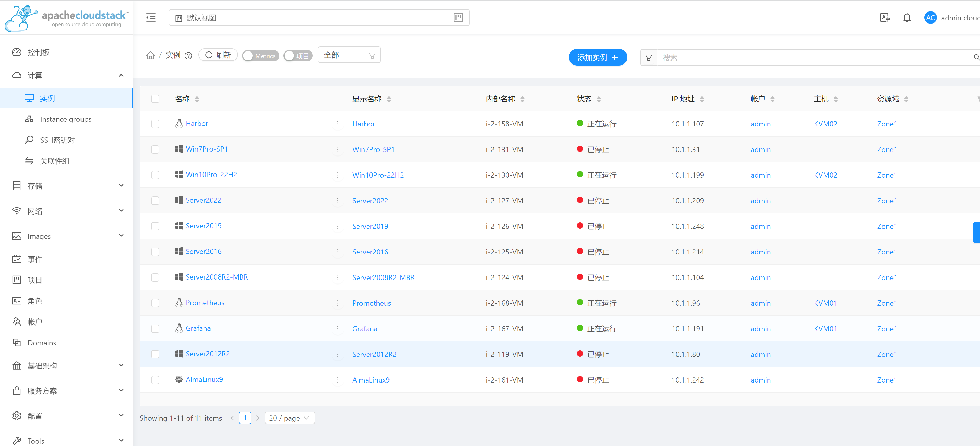Expand the 基础架构 sidebar section
Viewport: 980px width, 446px height.
coord(67,365)
